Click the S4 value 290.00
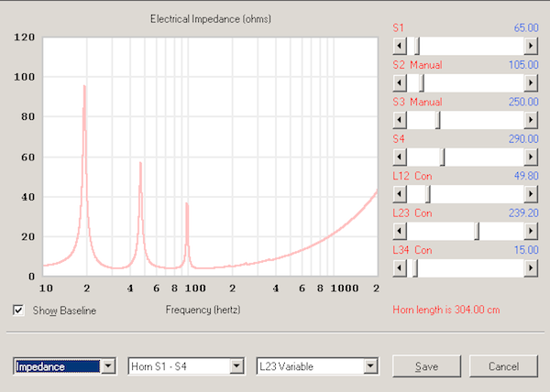550x392 pixels. pyautogui.click(x=523, y=139)
